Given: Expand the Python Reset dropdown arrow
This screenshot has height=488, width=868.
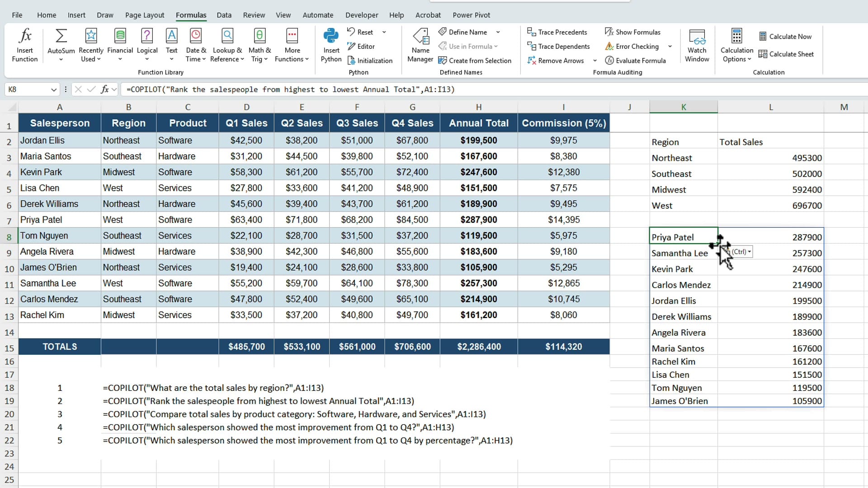Looking at the screenshot, I should point(384,32).
